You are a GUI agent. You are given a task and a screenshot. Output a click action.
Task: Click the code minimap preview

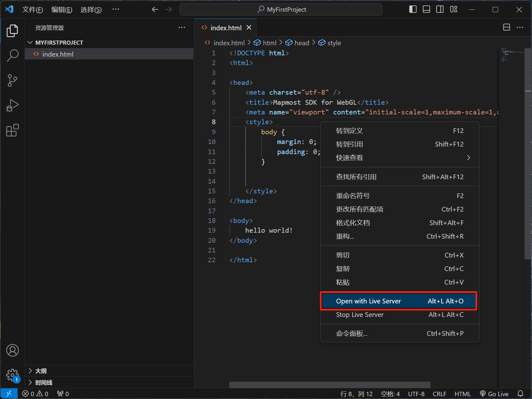coord(512,55)
